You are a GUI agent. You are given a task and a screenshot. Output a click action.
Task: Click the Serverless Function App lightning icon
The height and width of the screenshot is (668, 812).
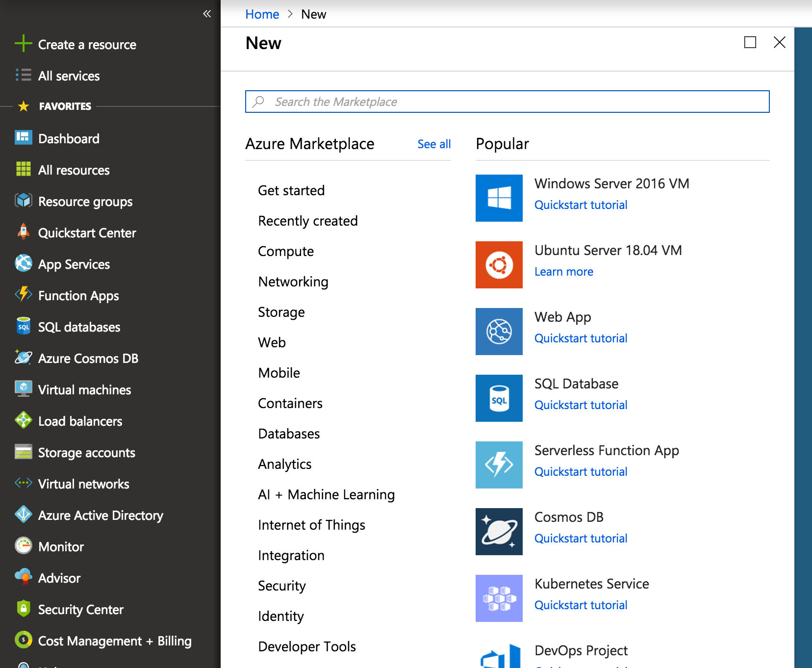click(x=499, y=465)
